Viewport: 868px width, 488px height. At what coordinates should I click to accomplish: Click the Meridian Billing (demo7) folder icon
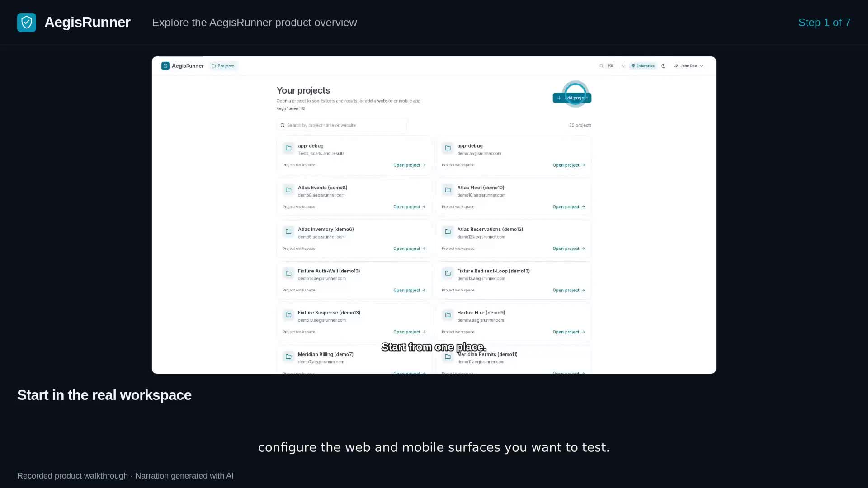(288, 357)
